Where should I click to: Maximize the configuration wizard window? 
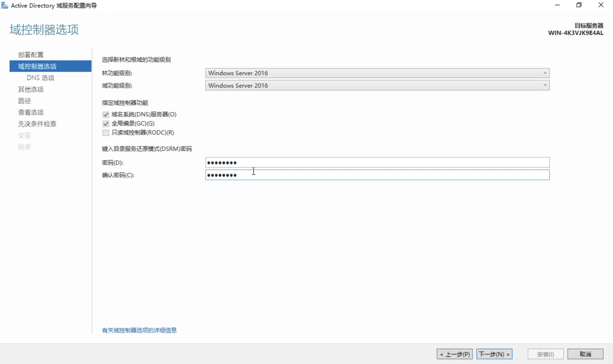coord(579,5)
